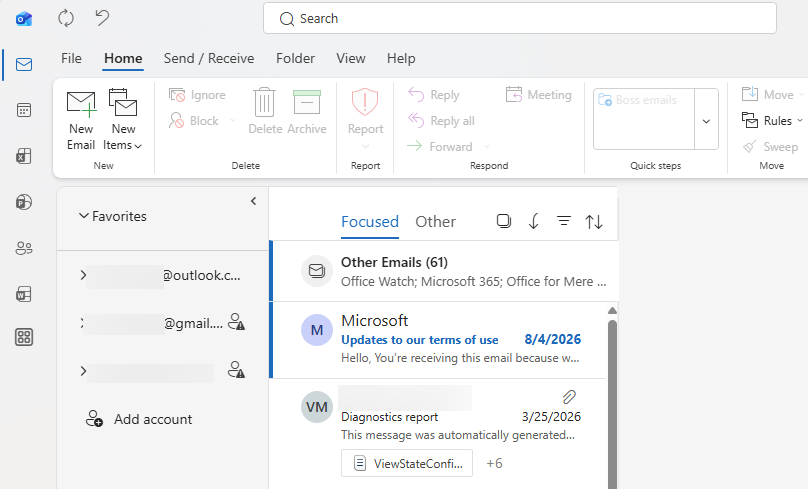Click in the Search box
The width and height of the screenshot is (808, 489).
[519, 19]
